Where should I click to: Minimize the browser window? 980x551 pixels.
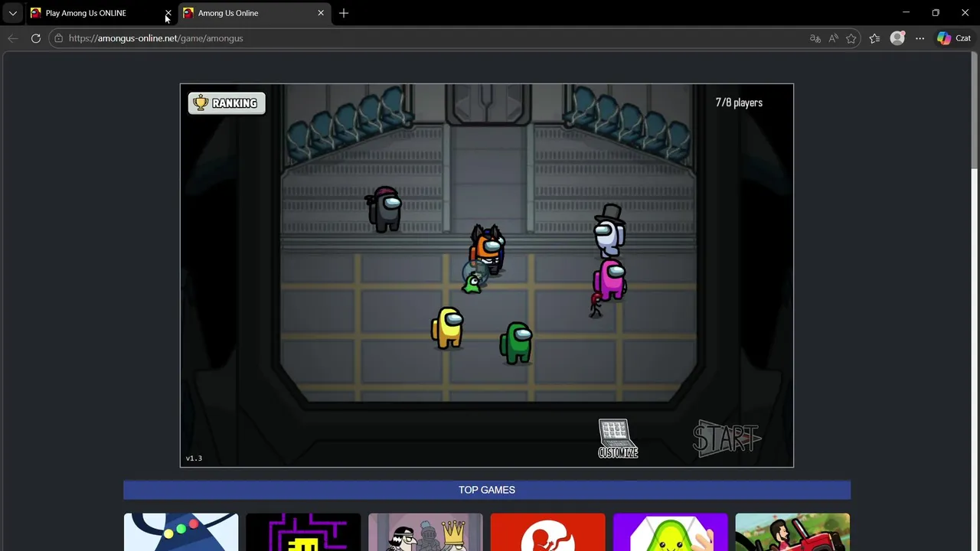(906, 13)
